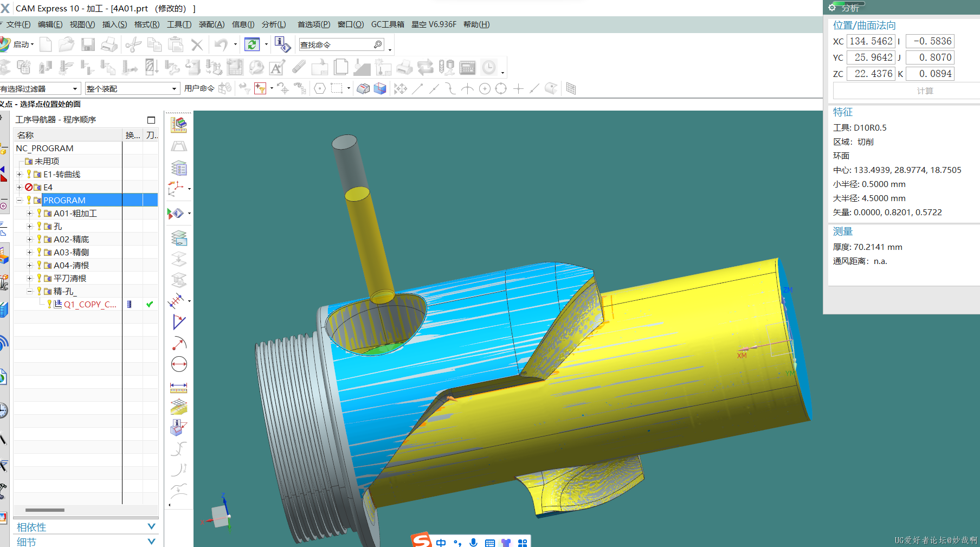This screenshot has width=980, height=547.
Task: Click the annotation text A icon
Action: tap(277, 68)
